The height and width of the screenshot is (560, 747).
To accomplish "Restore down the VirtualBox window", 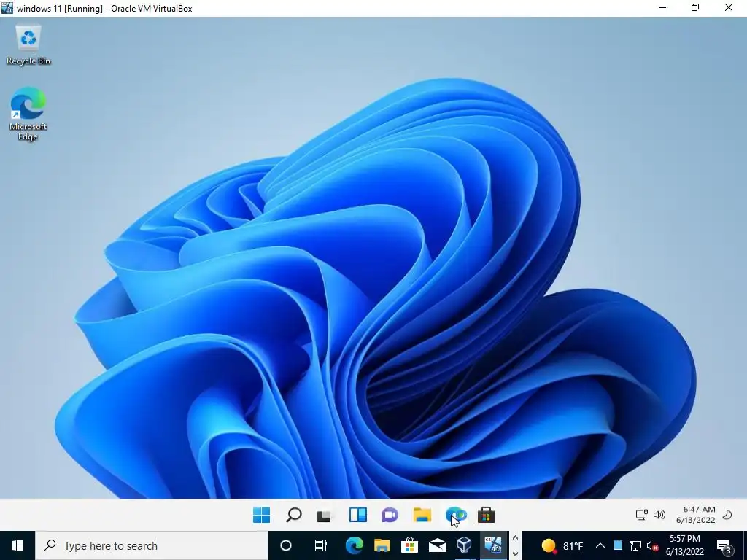I will click(695, 8).
